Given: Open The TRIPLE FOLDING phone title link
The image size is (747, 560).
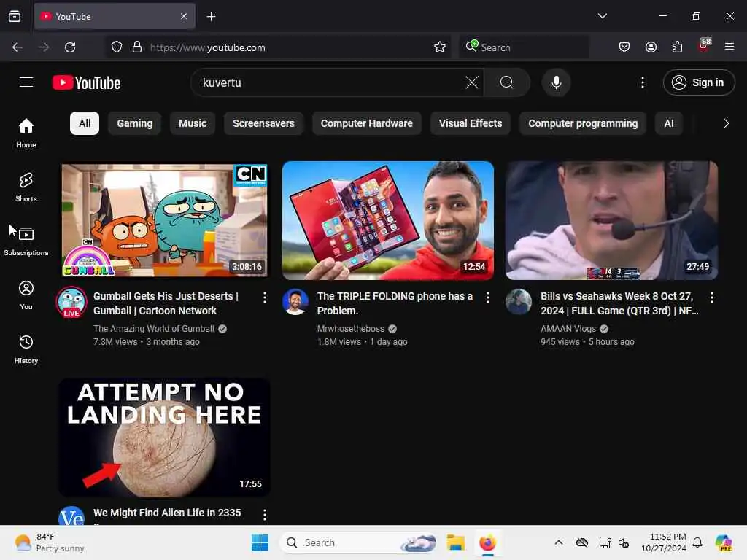Looking at the screenshot, I should click(x=395, y=303).
